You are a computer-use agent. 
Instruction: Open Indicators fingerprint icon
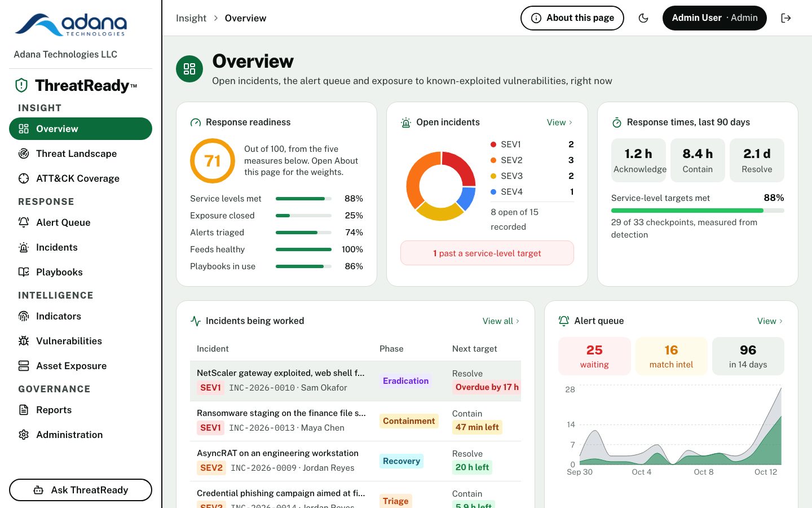(24, 316)
